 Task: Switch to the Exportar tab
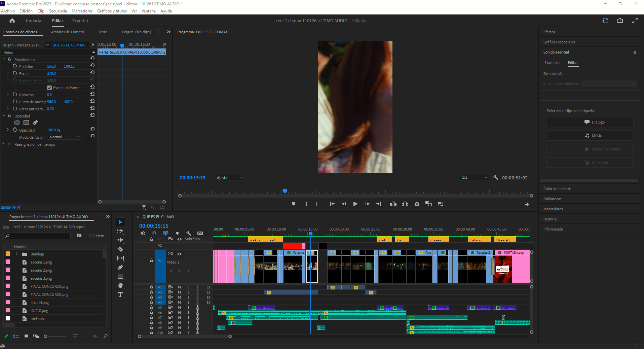coord(80,21)
